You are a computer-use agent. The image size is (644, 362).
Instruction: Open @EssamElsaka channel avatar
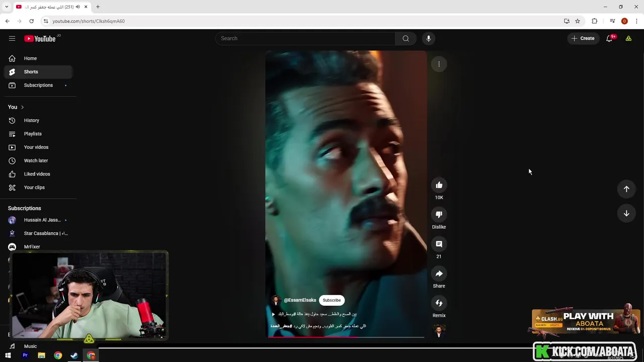[276, 300]
